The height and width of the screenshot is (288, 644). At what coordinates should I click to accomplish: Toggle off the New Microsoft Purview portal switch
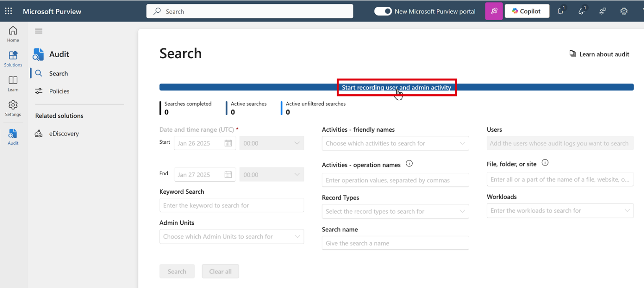click(383, 11)
